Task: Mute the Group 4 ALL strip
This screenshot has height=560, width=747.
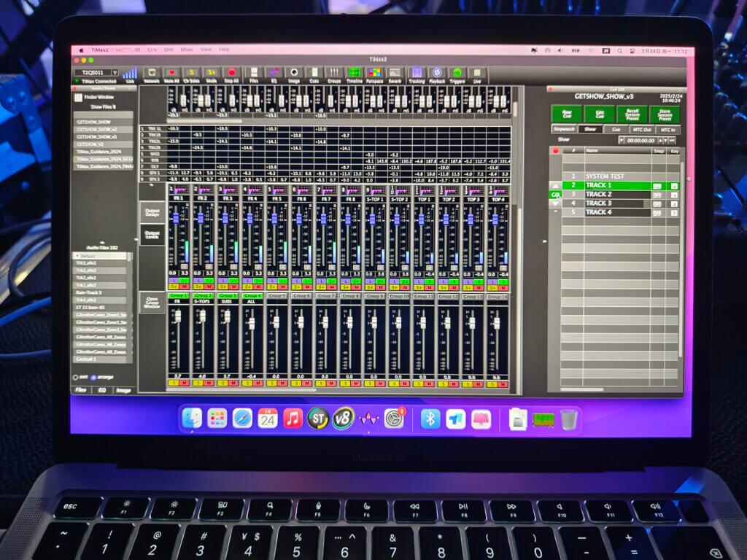Action: 259,384
